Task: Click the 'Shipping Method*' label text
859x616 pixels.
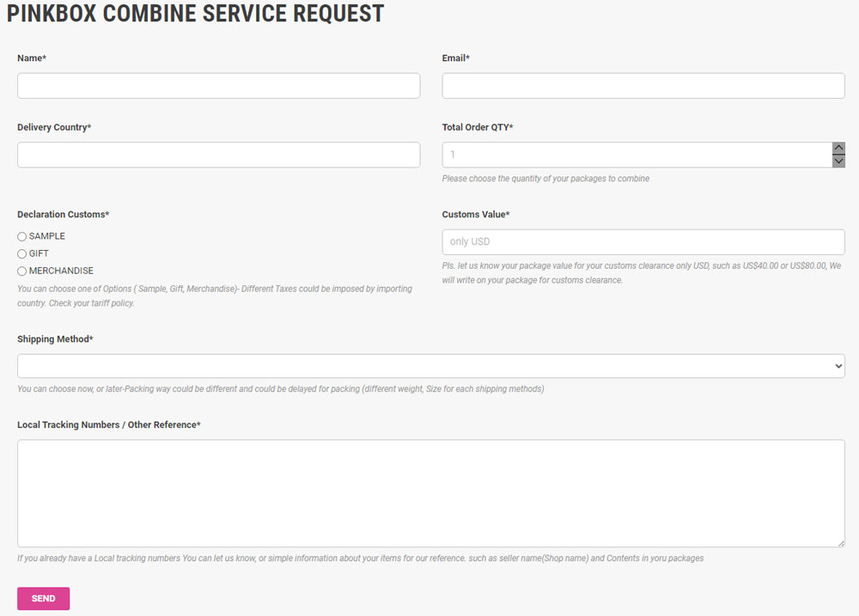Action: (55, 339)
